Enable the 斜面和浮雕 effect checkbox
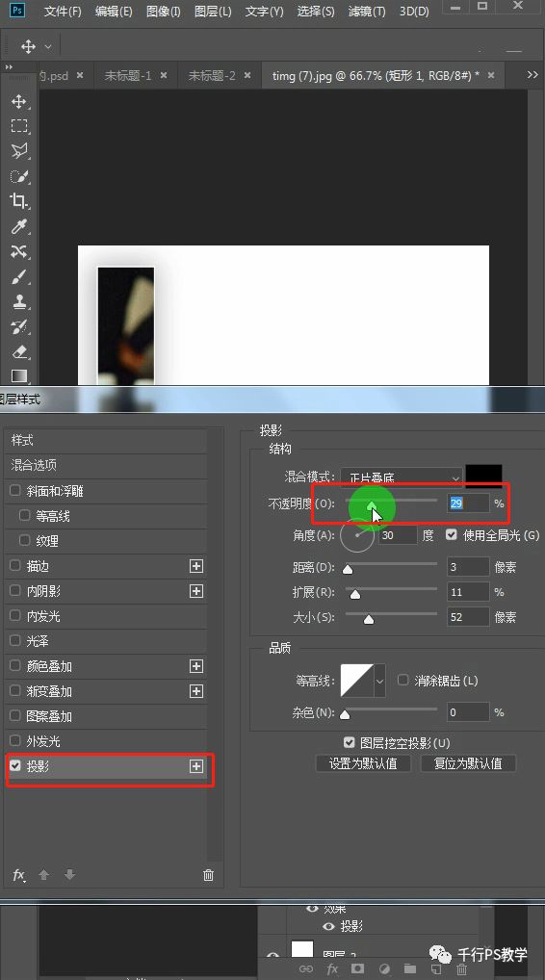Image resolution: width=545 pixels, height=980 pixels. pyautogui.click(x=15, y=491)
